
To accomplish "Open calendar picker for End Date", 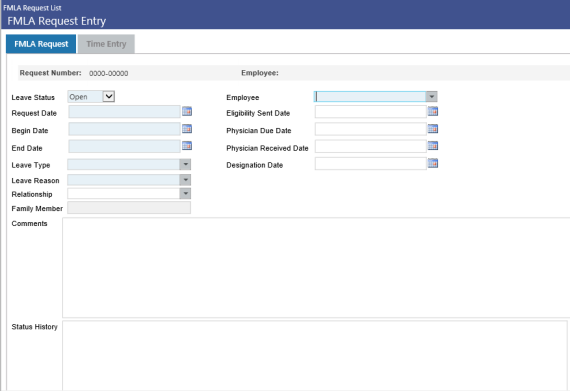I will tap(187, 146).
